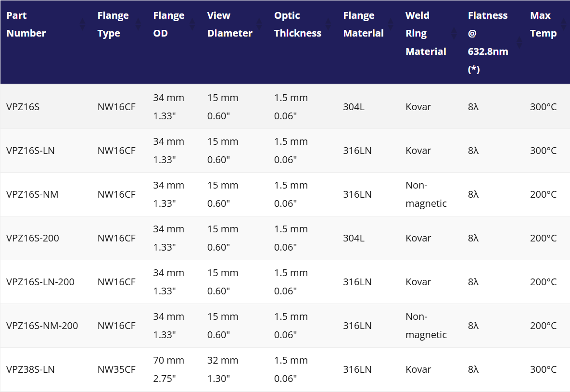Select part number VPZ16S-LN

point(30,151)
